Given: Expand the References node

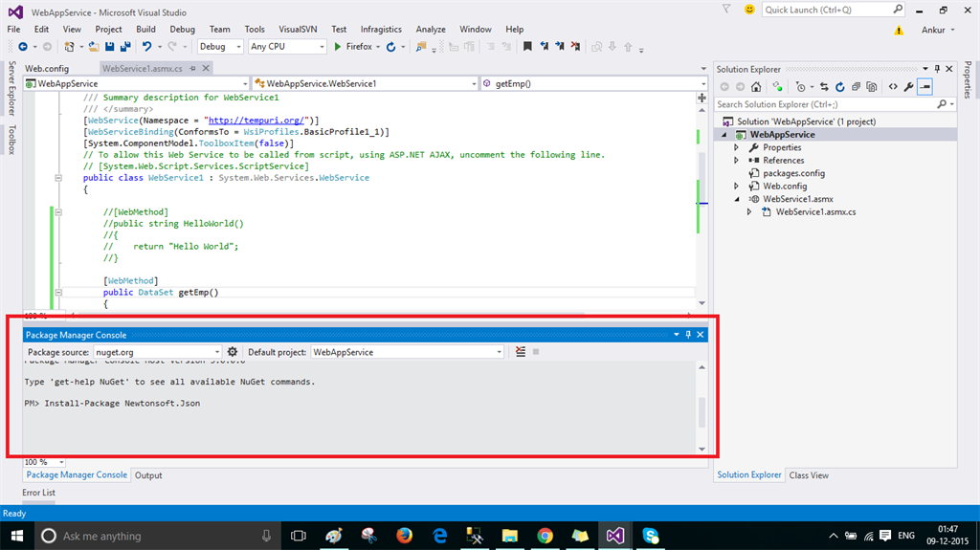Looking at the screenshot, I should tap(736, 161).
